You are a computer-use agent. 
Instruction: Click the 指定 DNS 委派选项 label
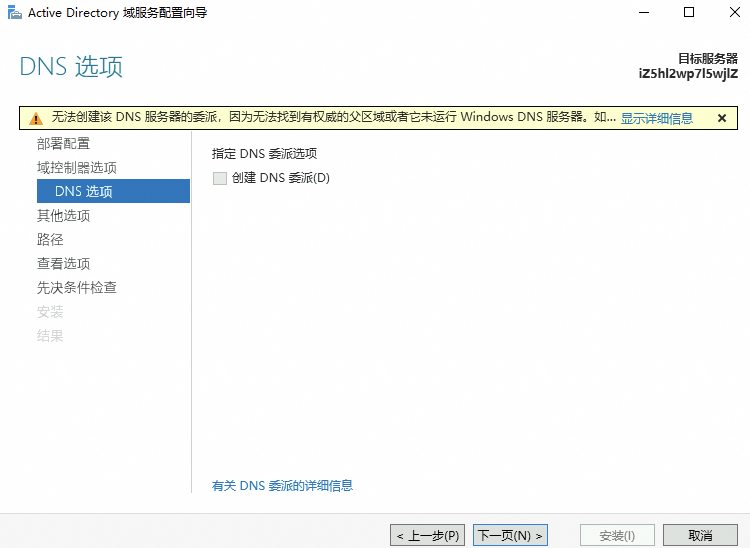pos(265,153)
